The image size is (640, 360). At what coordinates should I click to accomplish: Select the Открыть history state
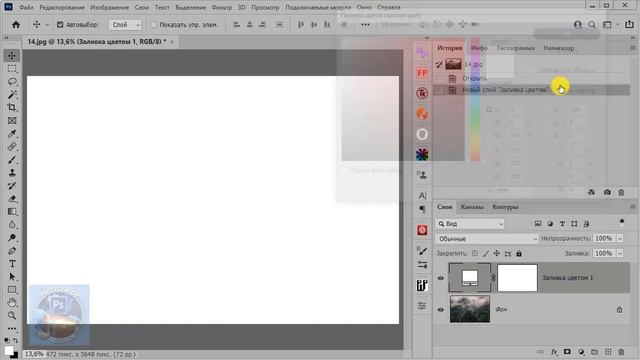[x=533, y=78]
